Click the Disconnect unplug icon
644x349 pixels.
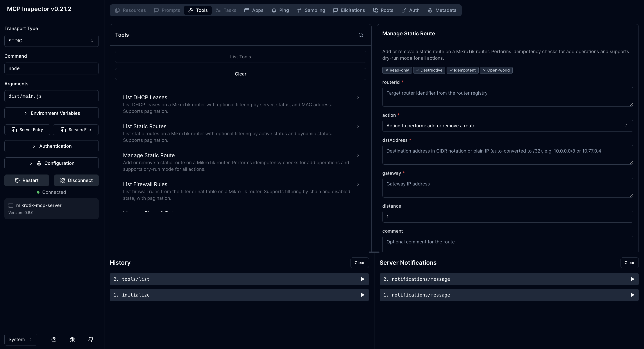pyautogui.click(x=63, y=180)
